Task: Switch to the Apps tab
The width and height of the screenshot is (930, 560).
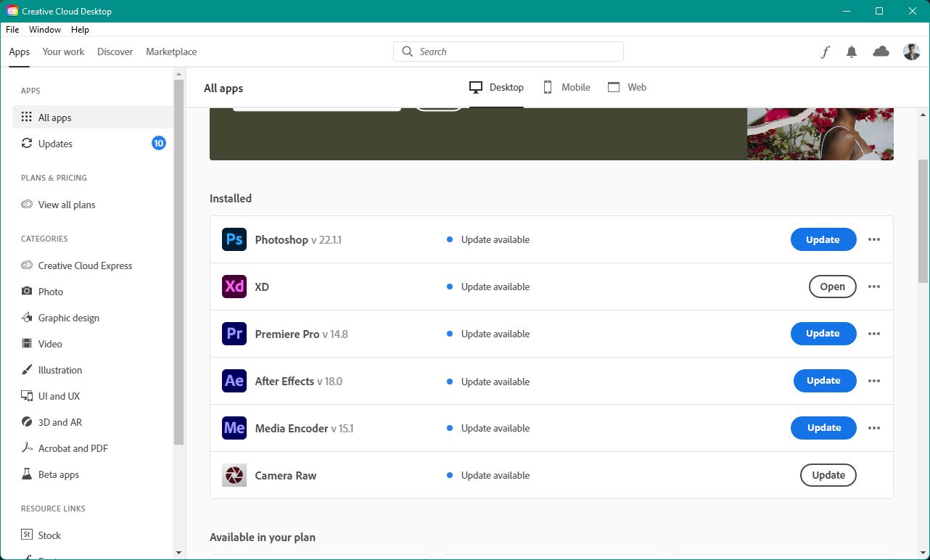Action: pyautogui.click(x=20, y=52)
